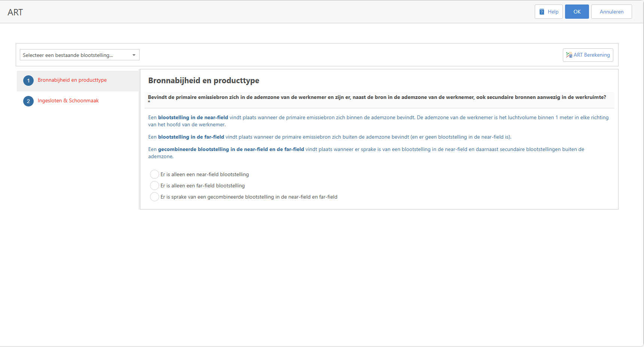Image resolution: width=644 pixels, height=347 pixels.
Task: Open the 'Bronnabijheid en producttype' step
Action: 72,80
